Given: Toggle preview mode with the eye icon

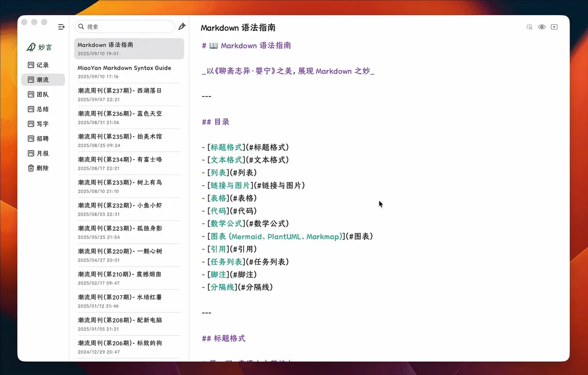Looking at the screenshot, I should click(542, 27).
